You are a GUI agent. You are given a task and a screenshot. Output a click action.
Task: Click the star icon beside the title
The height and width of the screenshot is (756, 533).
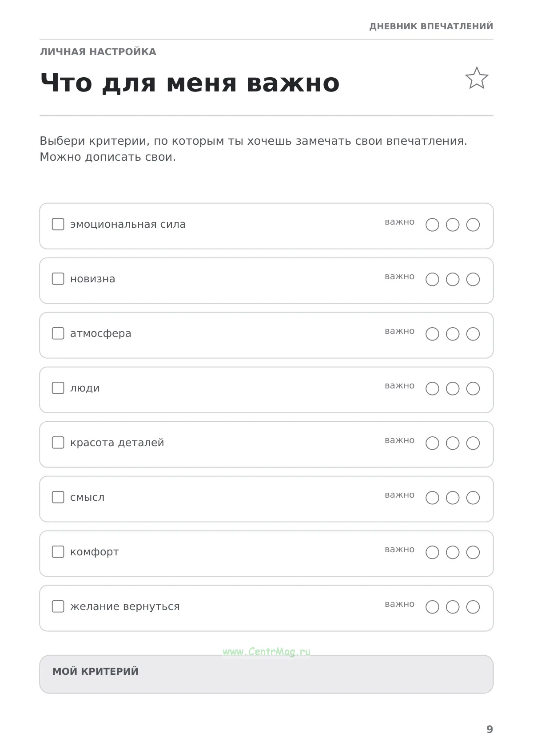coord(477,78)
